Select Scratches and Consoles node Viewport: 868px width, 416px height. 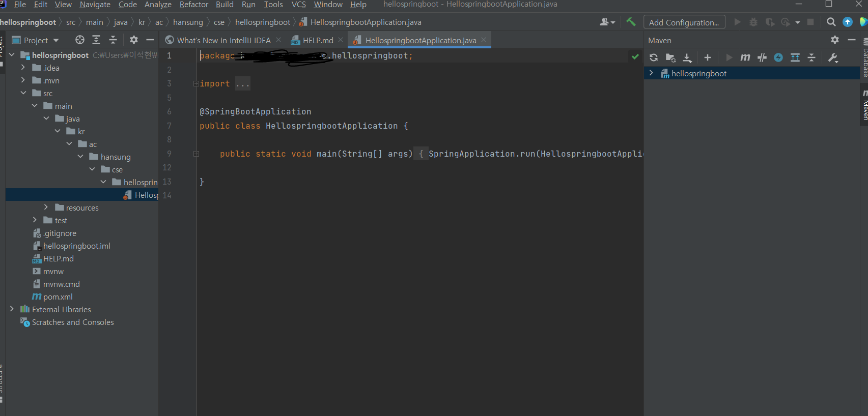tap(73, 322)
